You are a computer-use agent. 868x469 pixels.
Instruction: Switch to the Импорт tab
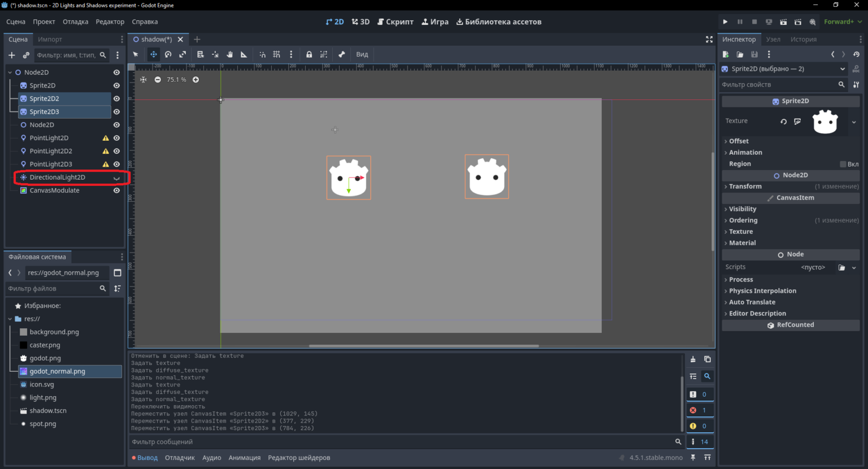click(x=50, y=39)
